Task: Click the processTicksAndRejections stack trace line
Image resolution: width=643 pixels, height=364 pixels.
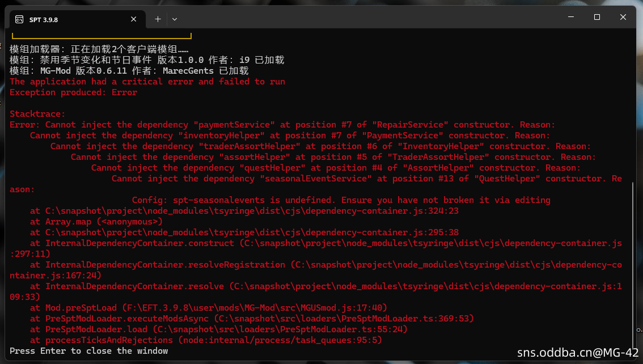Action: pyautogui.click(x=206, y=340)
